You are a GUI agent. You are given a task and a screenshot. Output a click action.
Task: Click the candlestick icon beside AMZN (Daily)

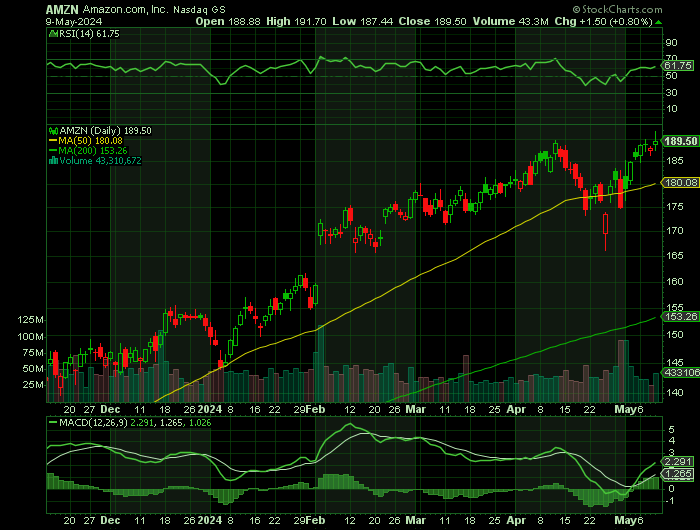pyautogui.click(x=53, y=131)
